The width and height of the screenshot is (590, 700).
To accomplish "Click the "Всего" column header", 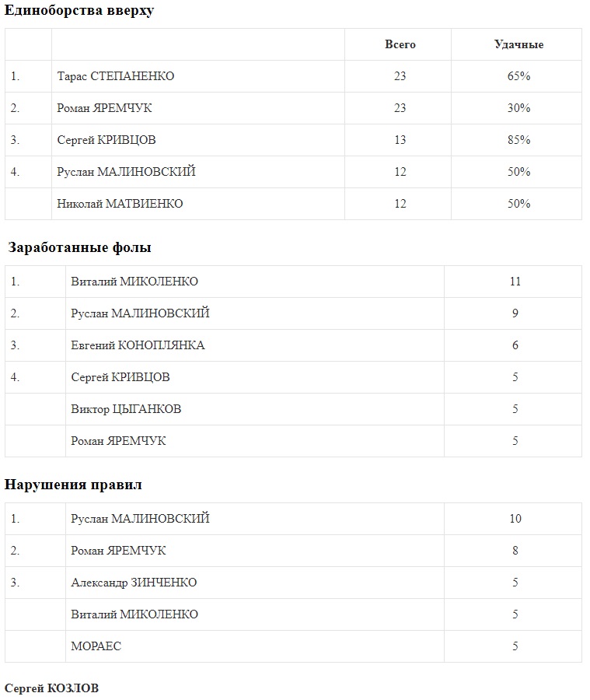I will click(400, 44).
